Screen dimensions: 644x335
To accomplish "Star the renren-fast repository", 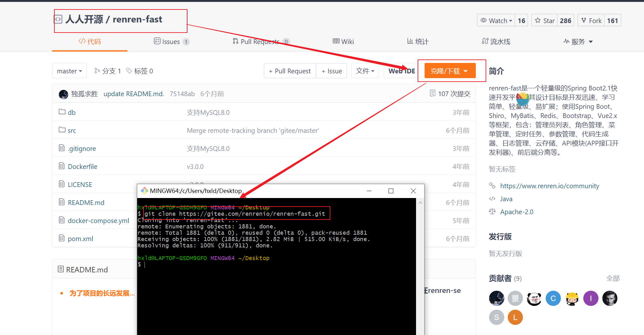I will pos(544,21).
